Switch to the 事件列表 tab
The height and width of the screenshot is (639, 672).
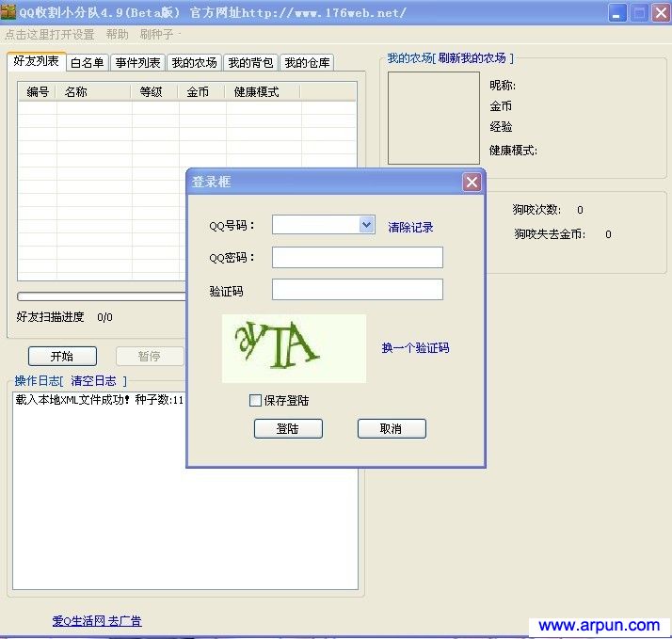(137, 62)
